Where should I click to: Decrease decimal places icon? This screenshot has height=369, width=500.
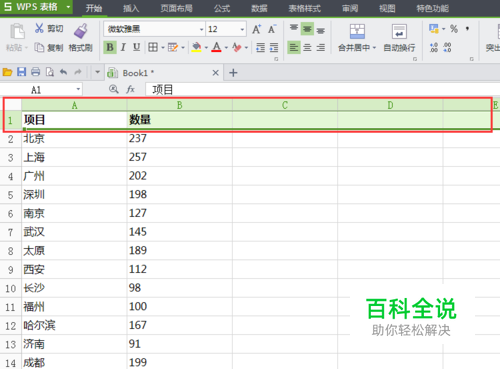pyautogui.click(x=447, y=47)
